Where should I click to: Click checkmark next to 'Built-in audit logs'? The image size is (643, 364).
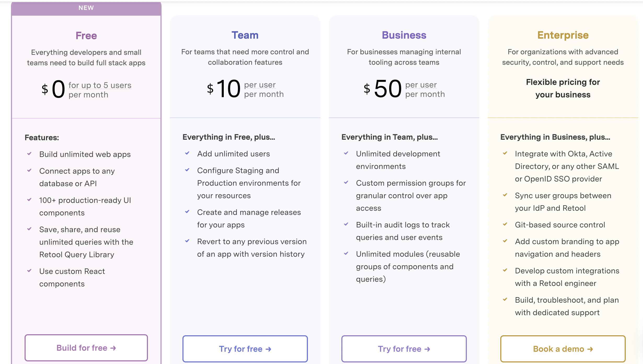pos(346,224)
